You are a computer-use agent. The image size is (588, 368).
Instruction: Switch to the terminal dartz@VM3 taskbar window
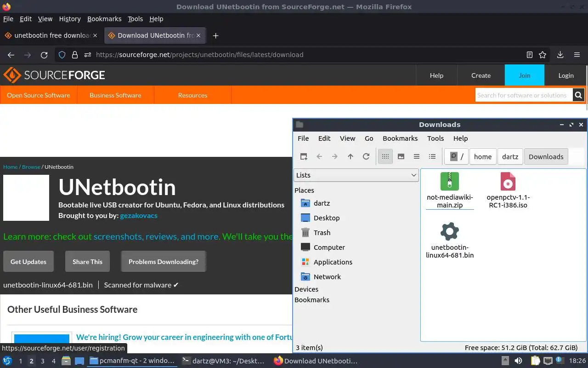[224, 361]
